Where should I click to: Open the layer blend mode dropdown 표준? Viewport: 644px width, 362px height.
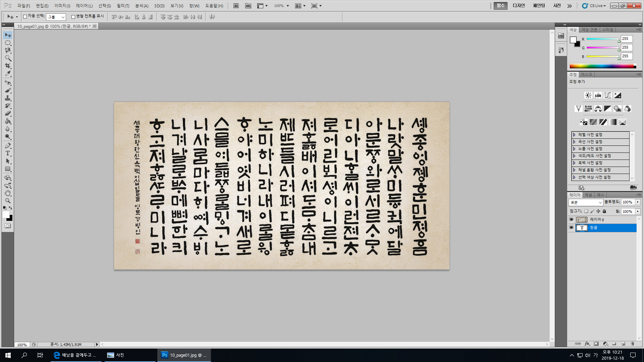click(586, 202)
